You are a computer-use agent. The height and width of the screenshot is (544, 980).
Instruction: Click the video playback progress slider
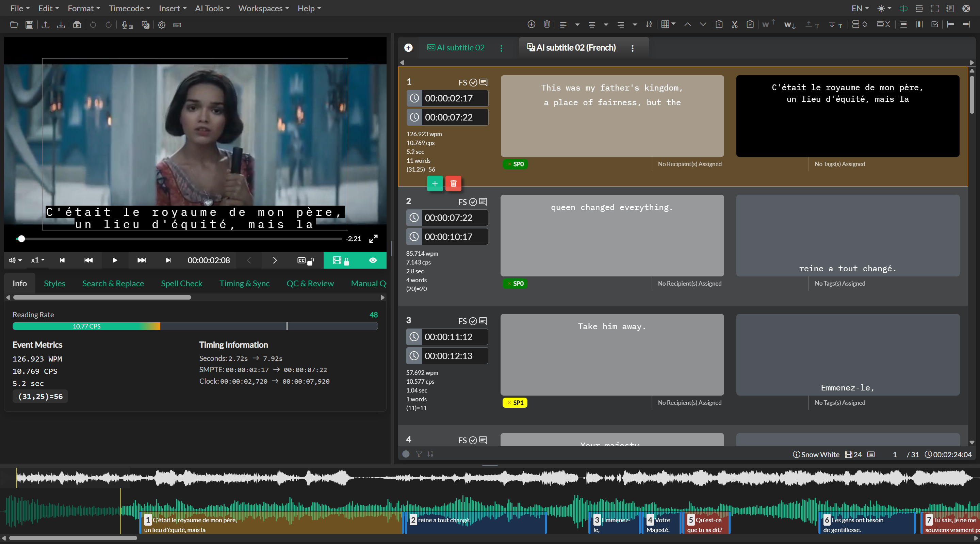click(x=179, y=239)
